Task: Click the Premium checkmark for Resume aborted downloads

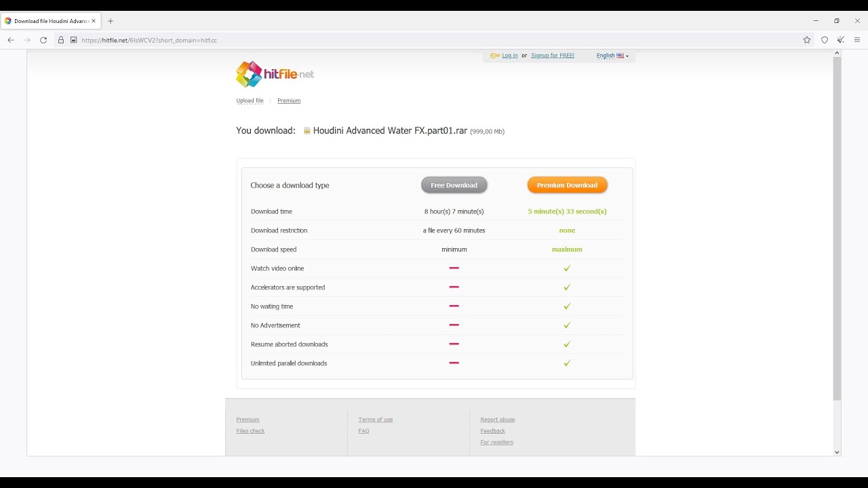Action: [567, 344]
